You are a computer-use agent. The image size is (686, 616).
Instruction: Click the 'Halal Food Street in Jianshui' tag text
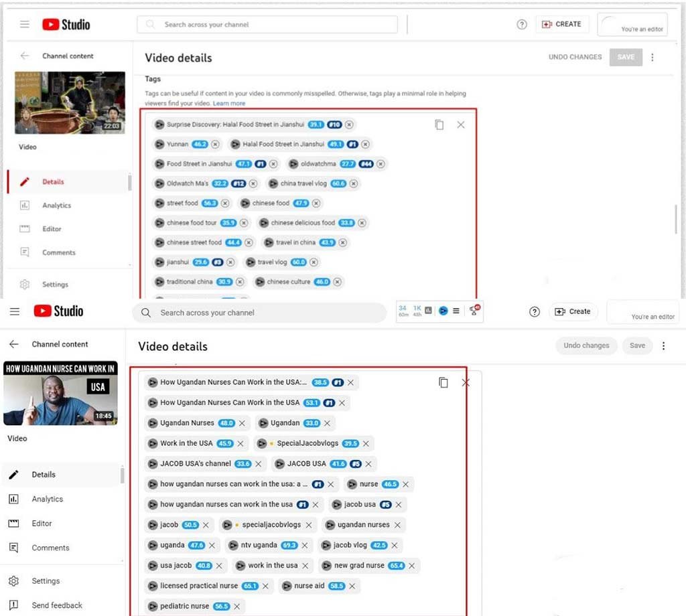283,144
